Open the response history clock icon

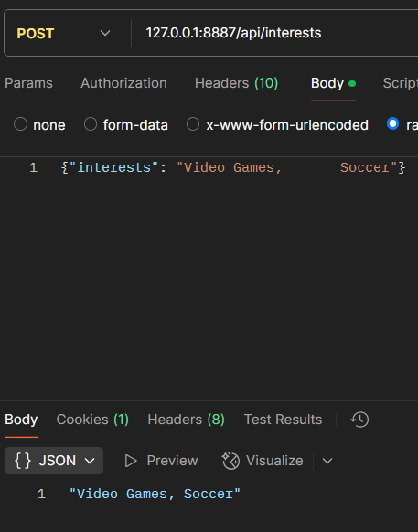(359, 420)
